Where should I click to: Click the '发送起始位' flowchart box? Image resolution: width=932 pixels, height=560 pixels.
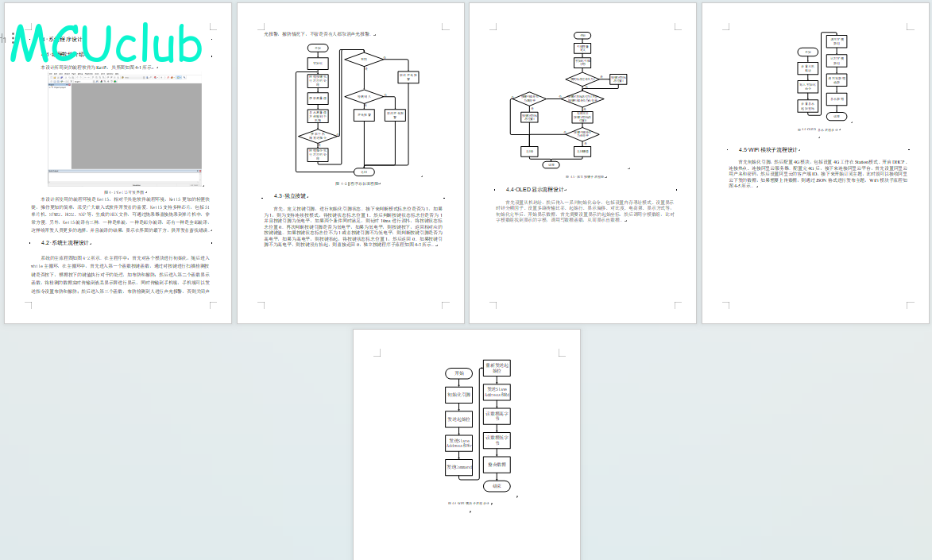coord(458,418)
